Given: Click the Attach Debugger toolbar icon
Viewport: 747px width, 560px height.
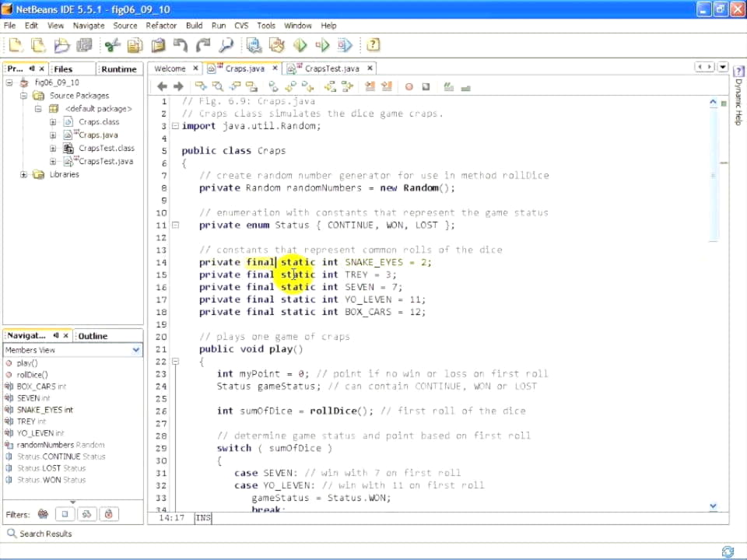Looking at the screenshot, I should (x=345, y=45).
